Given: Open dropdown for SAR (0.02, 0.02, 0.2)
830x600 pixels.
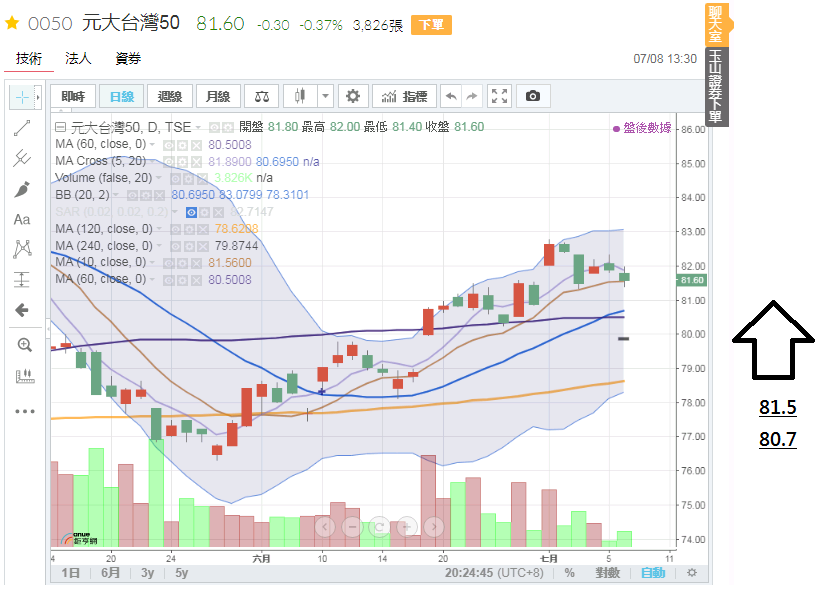Looking at the screenshot, I should click(175, 212).
